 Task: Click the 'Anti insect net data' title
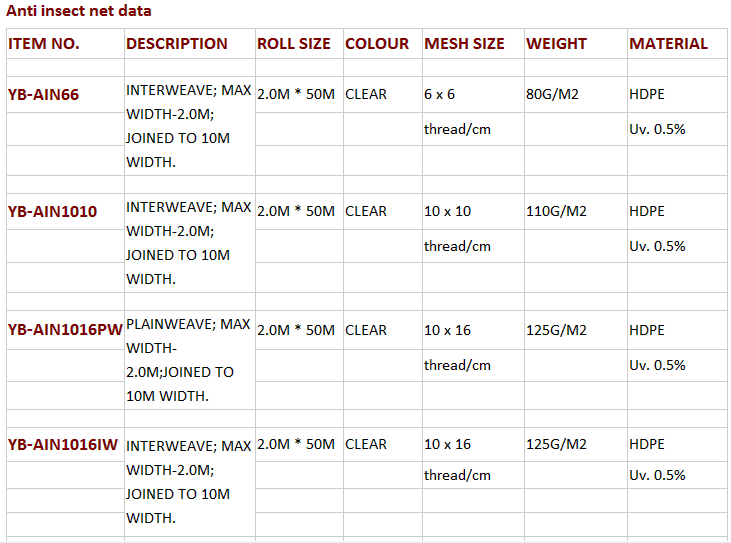tap(79, 11)
